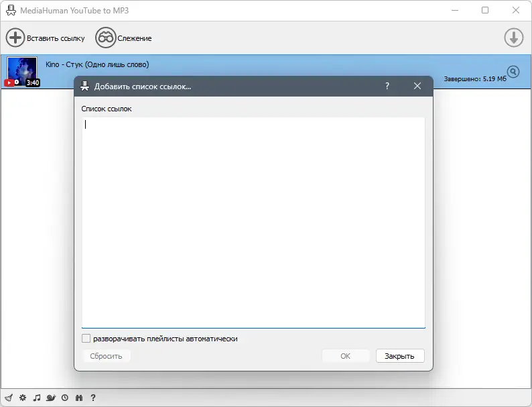Viewport: 532px width, 407px height.
Task: Click the YouTube badge on track thumbnail
Action: click(9, 82)
